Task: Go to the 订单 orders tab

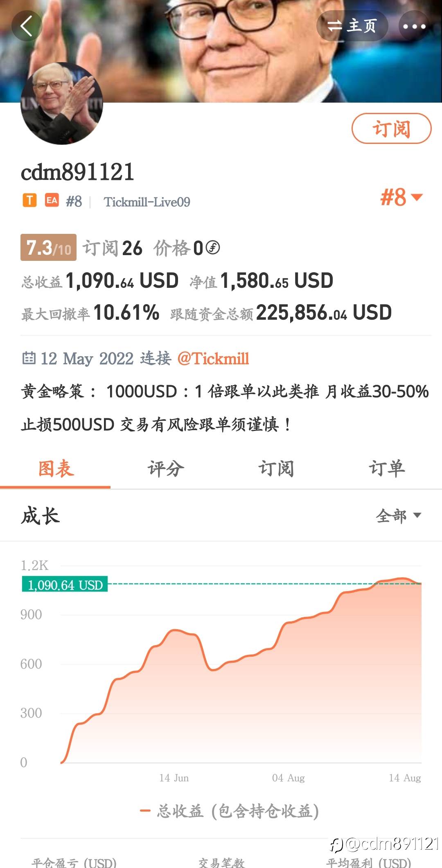Action: [x=387, y=469]
